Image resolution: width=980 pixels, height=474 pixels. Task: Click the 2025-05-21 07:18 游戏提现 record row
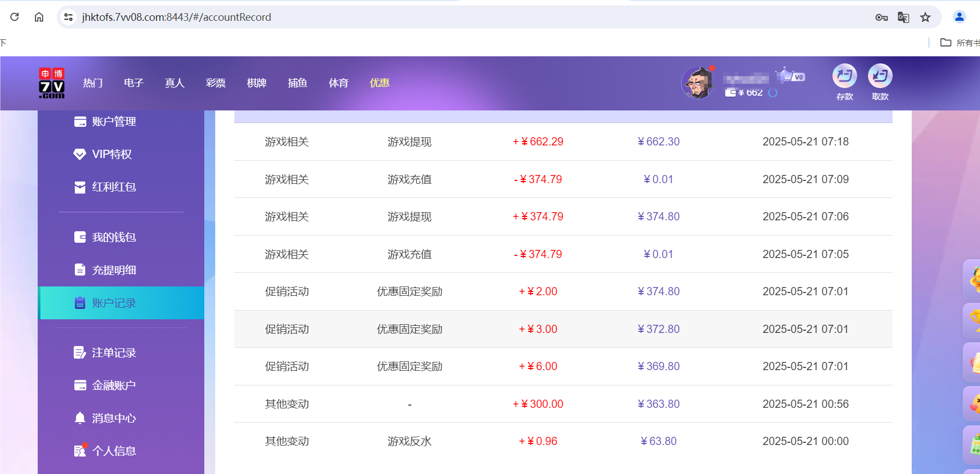point(563,142)
